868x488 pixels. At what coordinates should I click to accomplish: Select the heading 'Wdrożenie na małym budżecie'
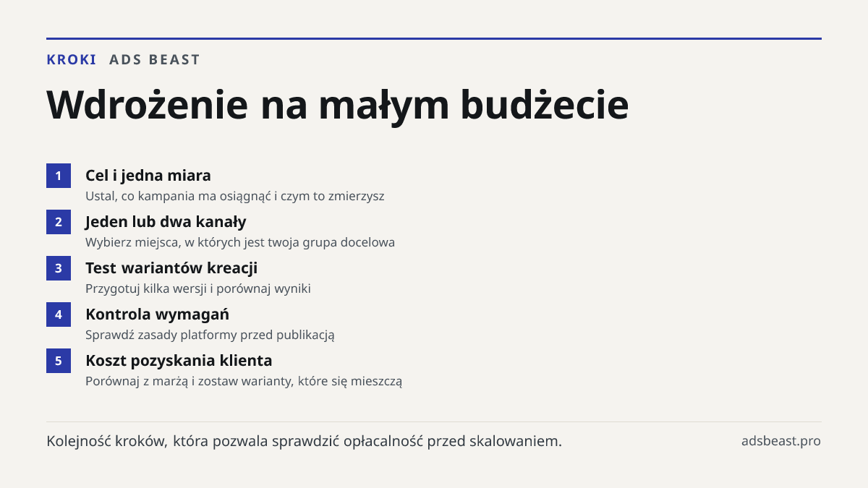(x=338, y=106)
